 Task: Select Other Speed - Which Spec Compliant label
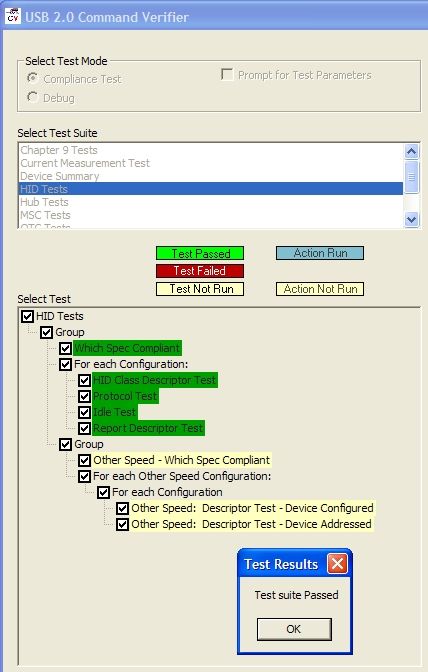click(182, 460)
